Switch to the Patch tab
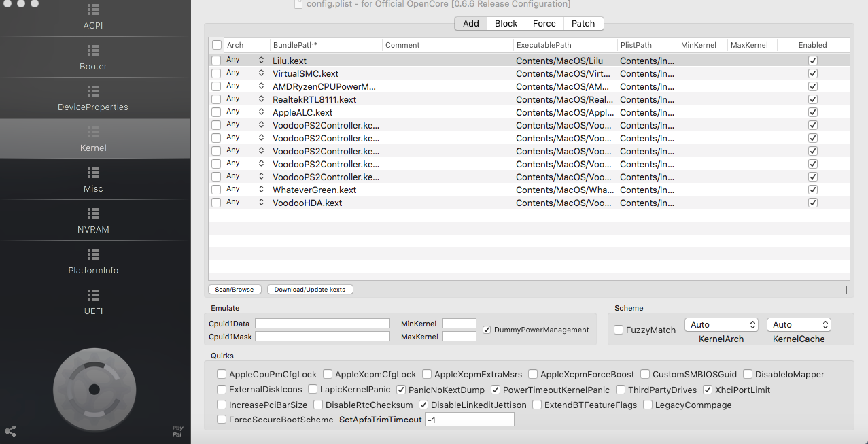868x444 pixels. [583, 23]
